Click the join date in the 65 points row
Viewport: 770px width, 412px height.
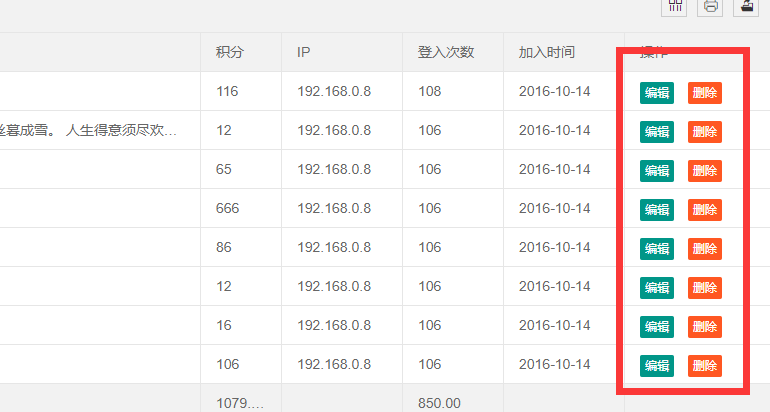(564, 169)
